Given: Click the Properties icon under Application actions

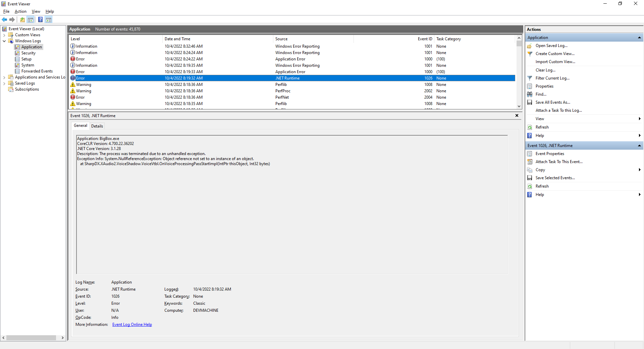Looking at the screenshot, I should click(x=530, y=86).
